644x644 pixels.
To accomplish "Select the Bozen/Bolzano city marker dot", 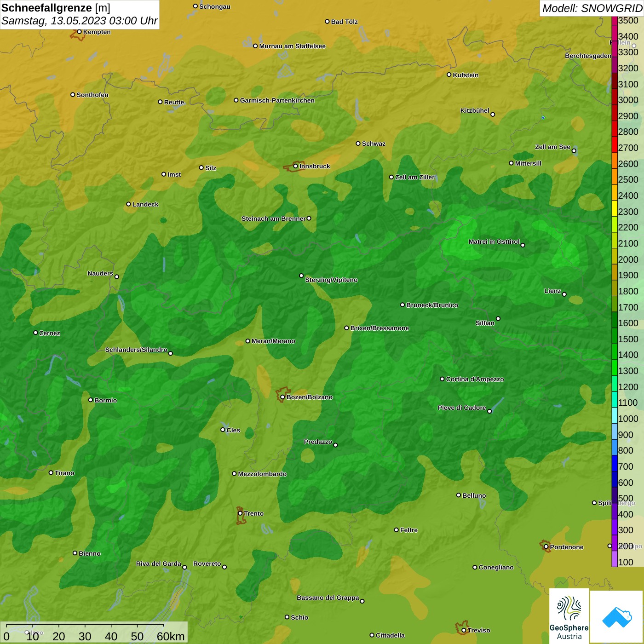I will (282, 397).
